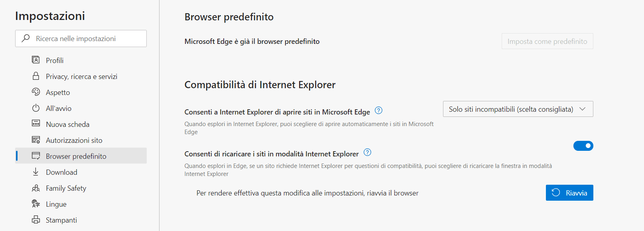Screen dimensions: 644x231
Task: Click Imposta come predefinito
Action: tap(547, 41)
